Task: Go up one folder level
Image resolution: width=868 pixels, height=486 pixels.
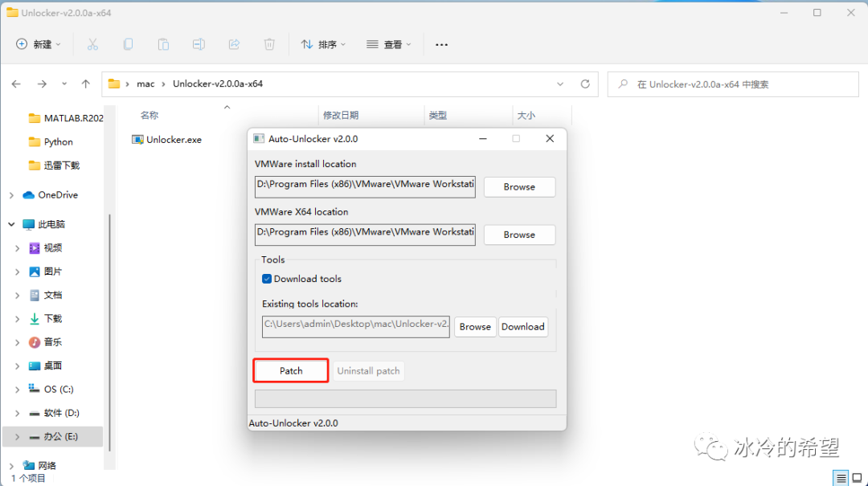Action: 85,84
